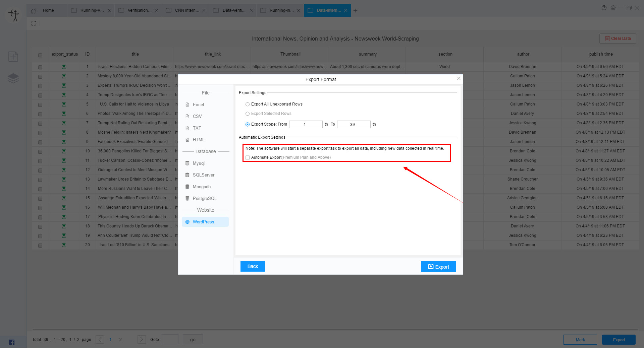The height and width of the screenshot is (348, 644).
Task: Click the Mark button at bottom
Action: [580, 340]
